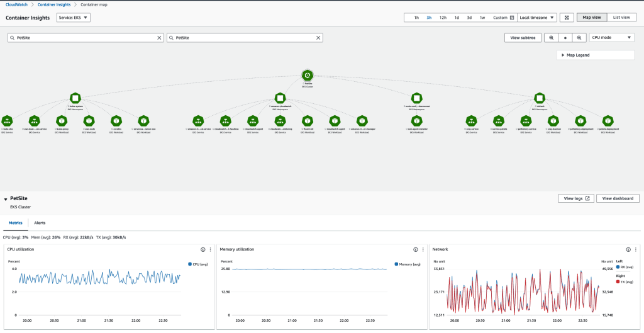Select the kube-system namespace node
644x333 pixels.
tap(75, 98)
